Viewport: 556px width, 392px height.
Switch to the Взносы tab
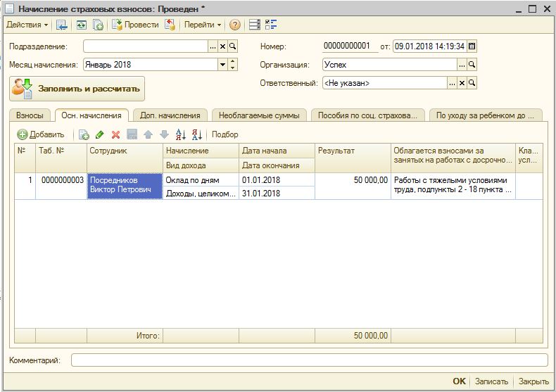[30, 115]
